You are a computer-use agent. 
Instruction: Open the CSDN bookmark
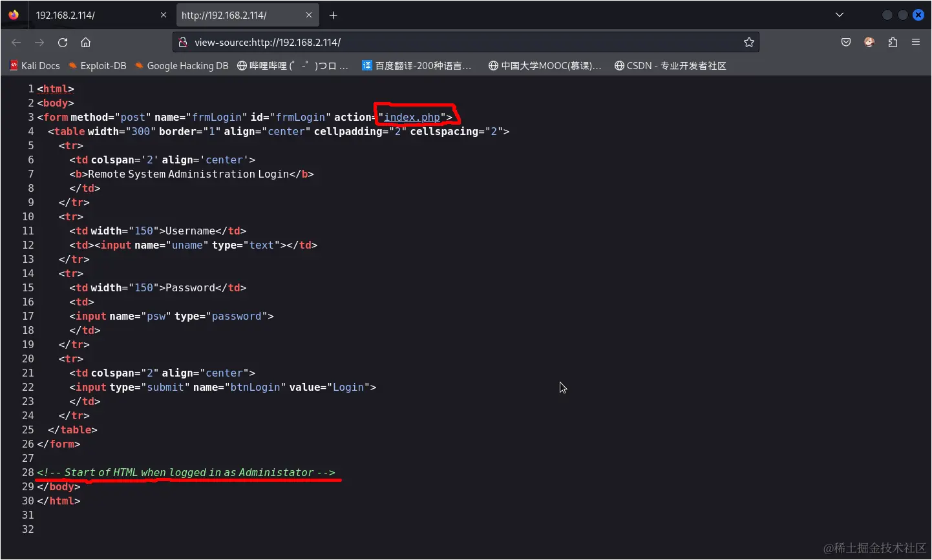tap(670, 66)
